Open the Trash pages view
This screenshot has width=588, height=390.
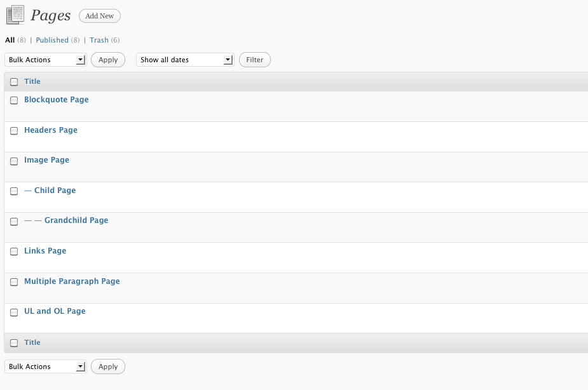point(99,40)
